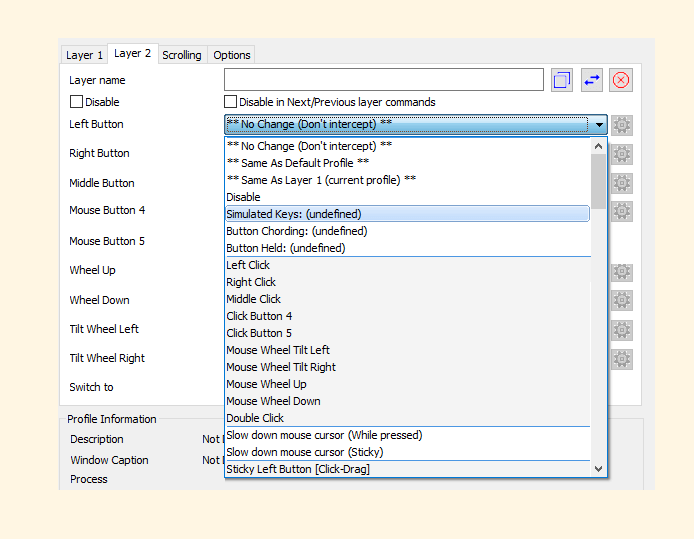This screenshot has height=539, width=694.
Task: Select Button Chording: (undefined)
Action: point(408,231)
